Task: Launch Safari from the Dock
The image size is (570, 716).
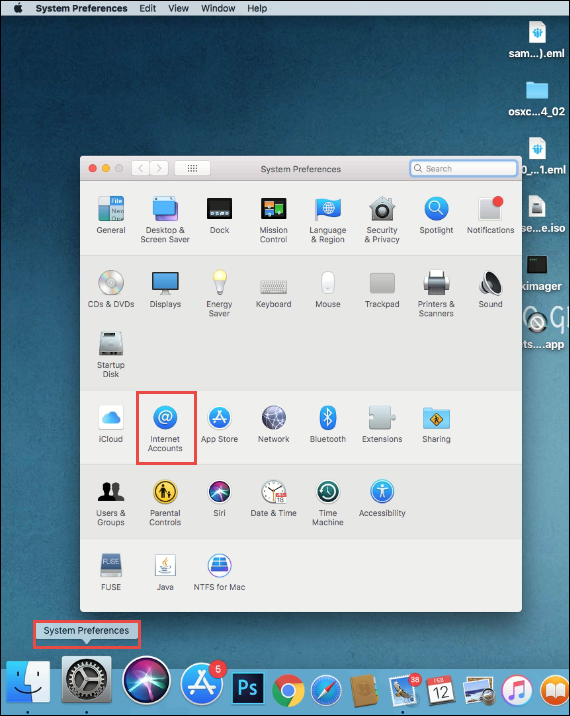Action: point(326,690)
